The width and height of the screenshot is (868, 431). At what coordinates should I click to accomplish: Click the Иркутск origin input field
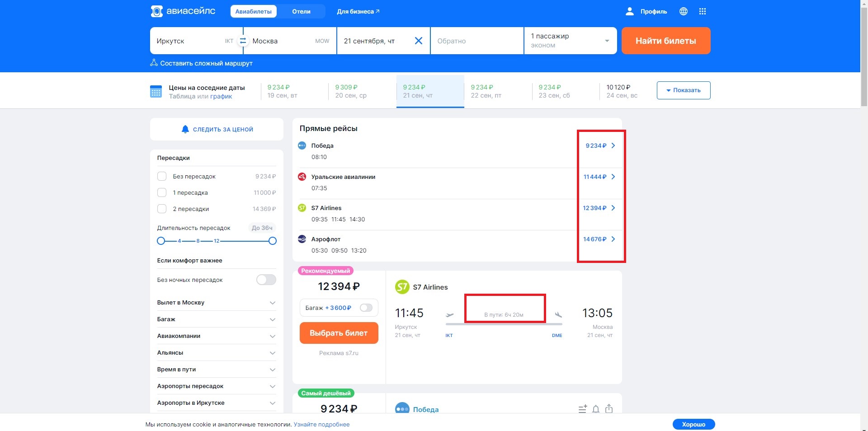(x=196, y=41)
